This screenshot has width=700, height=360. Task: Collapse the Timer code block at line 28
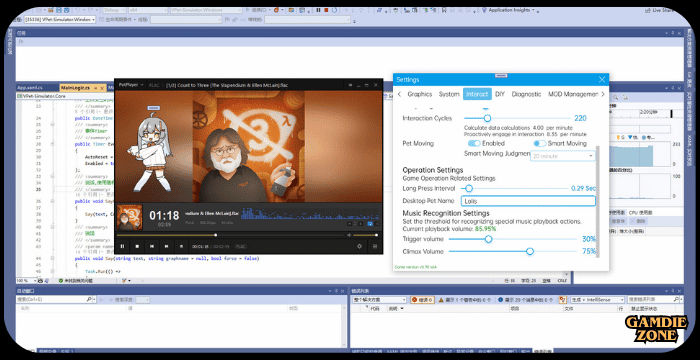(x=53, y=145)
